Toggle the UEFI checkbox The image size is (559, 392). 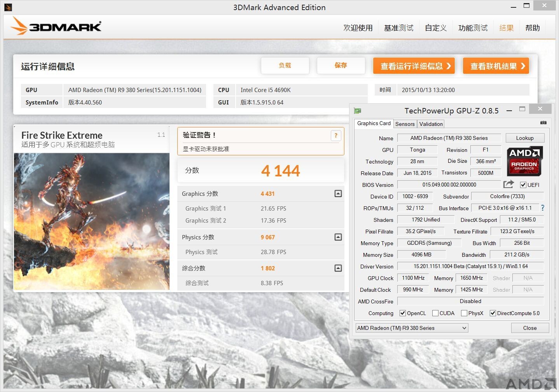[x=523, y=185]
